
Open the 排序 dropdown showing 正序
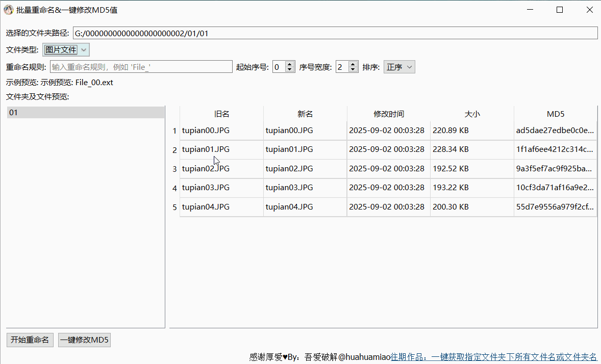click(399, 66)
